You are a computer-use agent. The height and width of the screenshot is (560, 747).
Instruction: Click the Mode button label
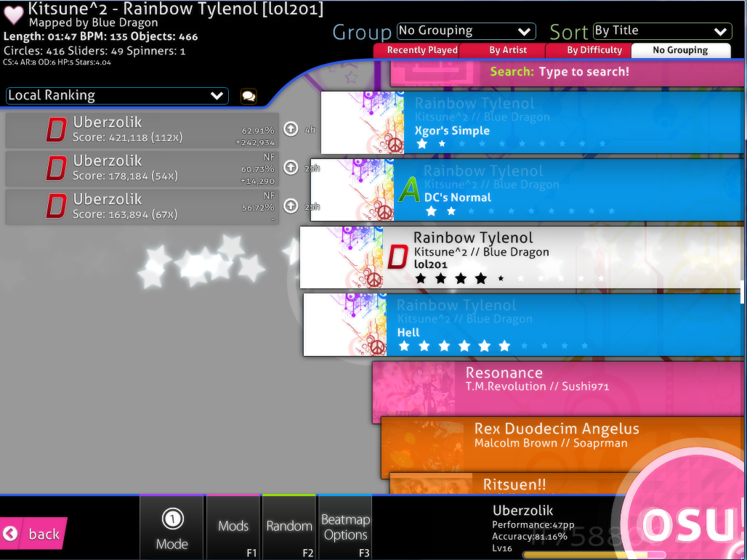172,544
